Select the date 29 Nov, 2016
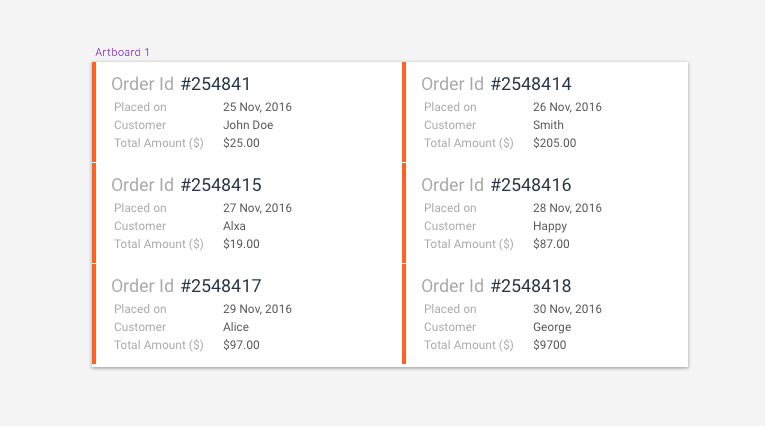Viewport: 765px width, 426px height. [x=257, y=309]
